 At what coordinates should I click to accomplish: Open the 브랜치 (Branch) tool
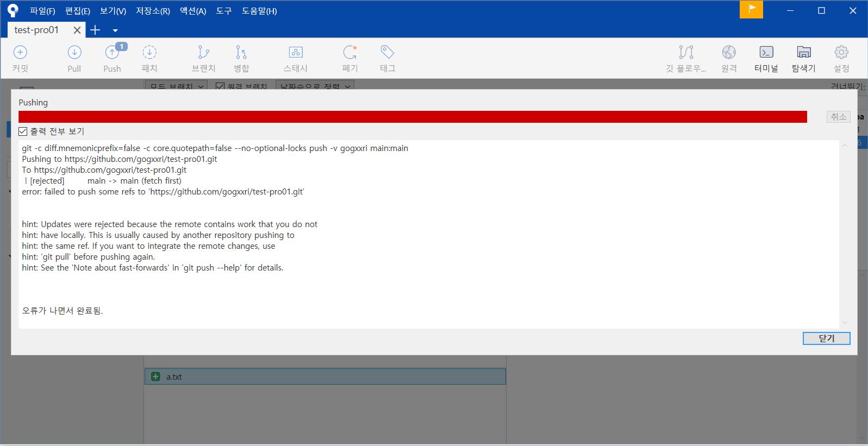(204, 58)
